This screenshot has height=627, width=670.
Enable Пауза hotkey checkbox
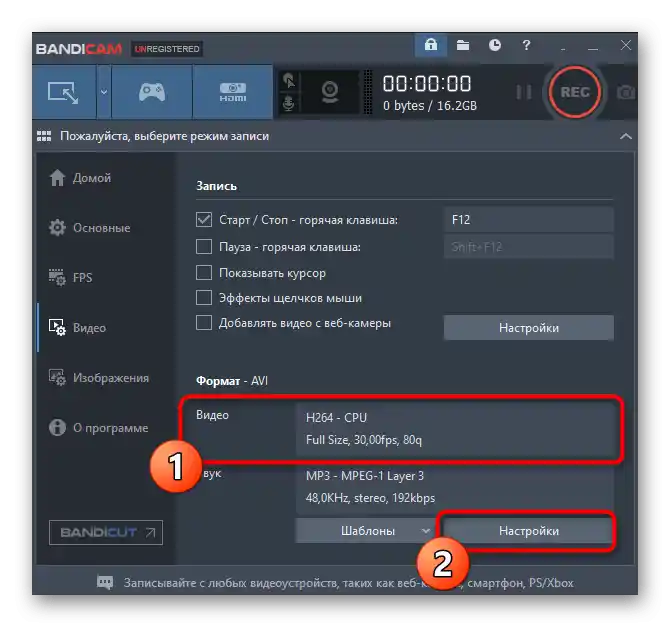pyautogui.click(x=204, y=247)
